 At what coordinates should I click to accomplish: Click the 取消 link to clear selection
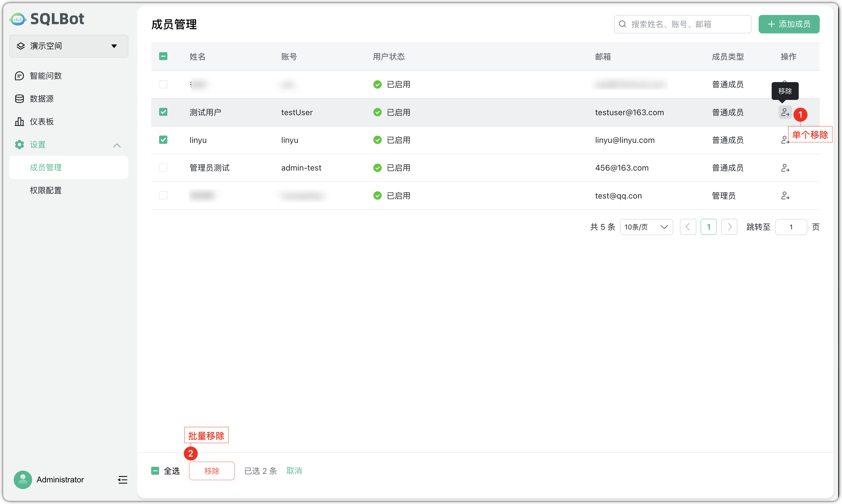click(x=294, y=471)
